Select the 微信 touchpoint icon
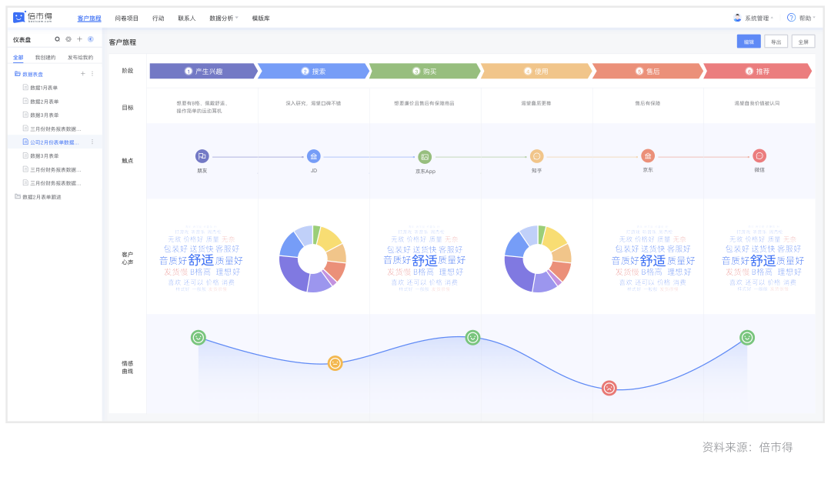The image size is (831, 504). tap(759, 155)
